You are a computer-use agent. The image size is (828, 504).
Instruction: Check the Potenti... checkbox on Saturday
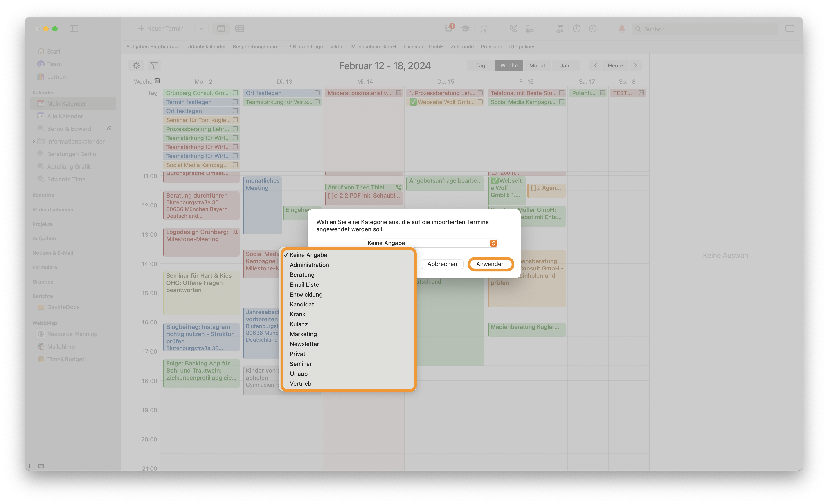coord(603,93)
